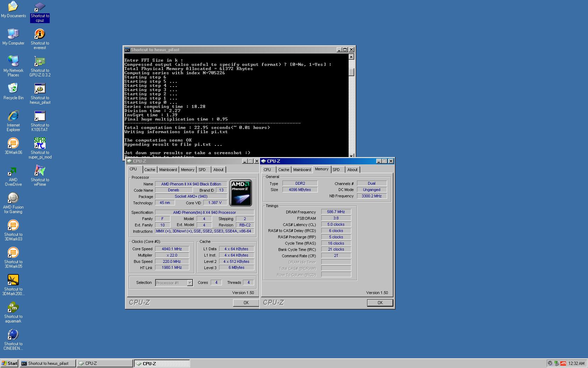Open About tab in right CPU-Z window
588x368 pixels.
point(352,170)
